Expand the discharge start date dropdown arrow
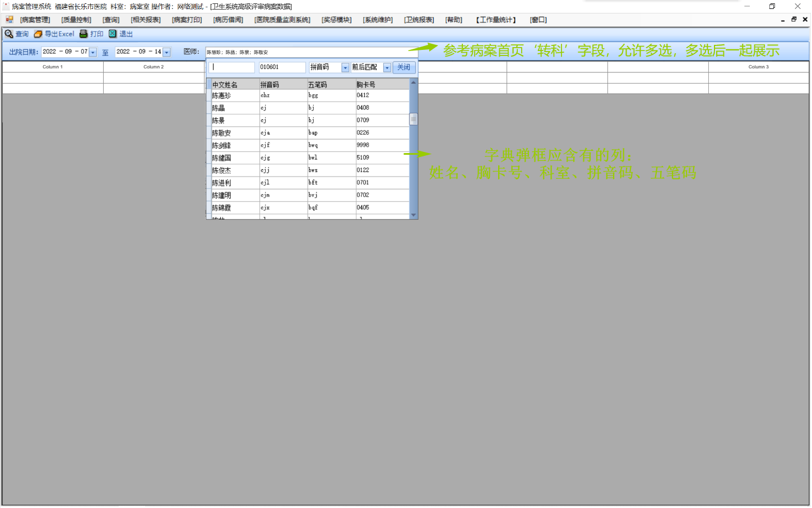The height and width of the screenshot is (508, 812). [93, 52]
